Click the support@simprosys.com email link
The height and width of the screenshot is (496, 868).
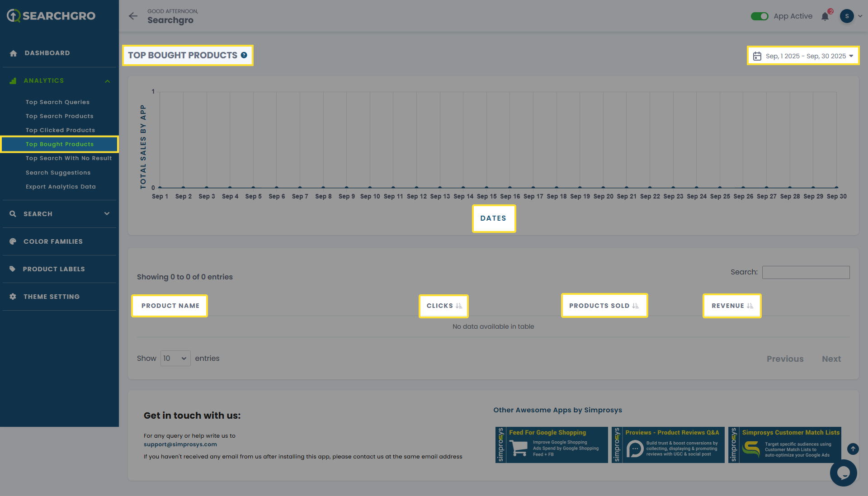[x=180, y=444]
